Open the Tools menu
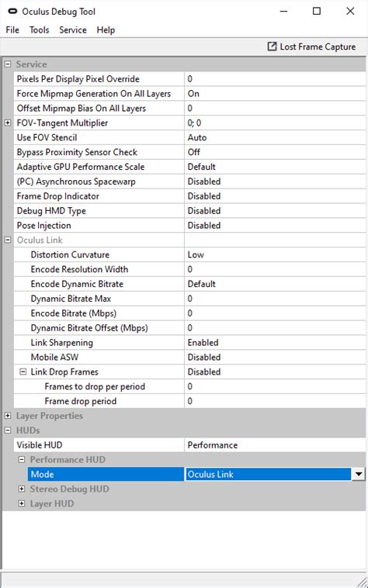This screenshot has height=588, width=368. tap(40, 30)
